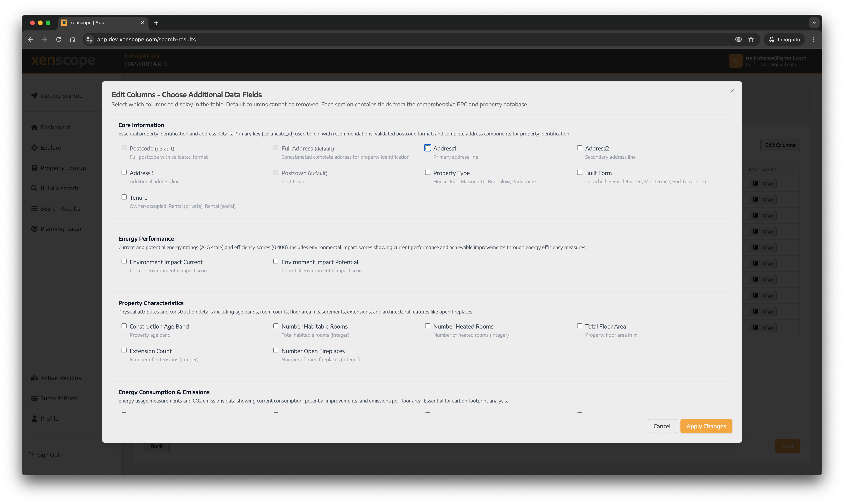Open the Chrome three-dot menu

tap(813, 39)
